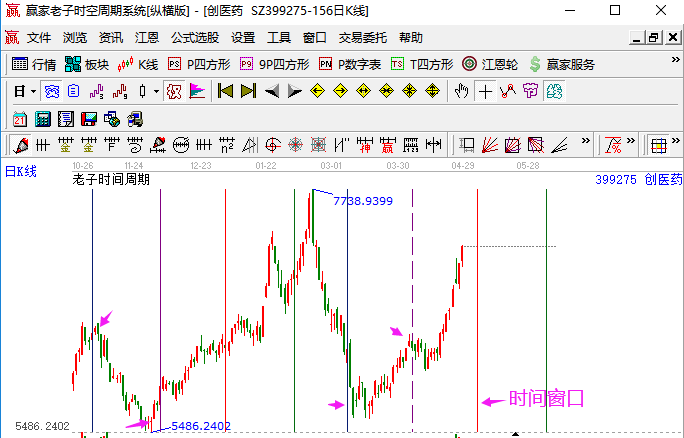Image resolution: width=684 pixels, height=438 pixels.
Task: Click the P数字表 number table button
Action: pyautogui.click(x=350, y=64)
